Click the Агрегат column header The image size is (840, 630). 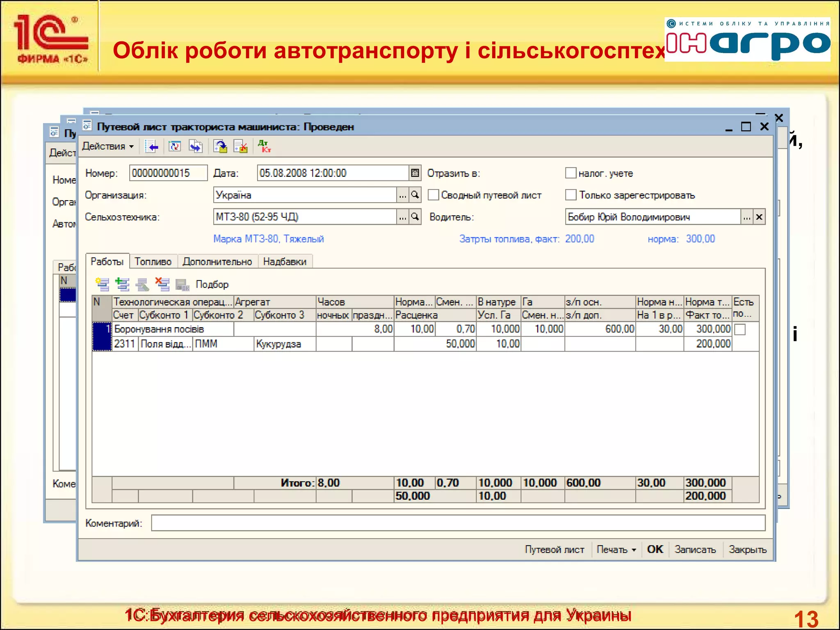pyautogui.click(x=275, y=302)
